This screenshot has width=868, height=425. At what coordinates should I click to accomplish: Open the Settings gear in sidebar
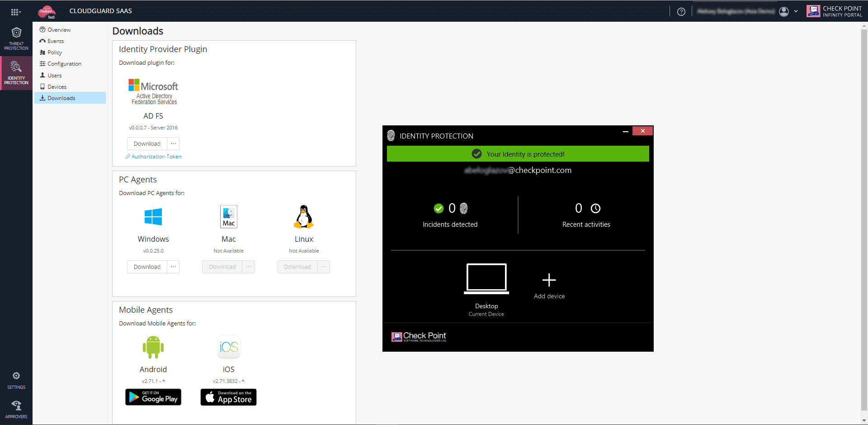coord(16,380)
